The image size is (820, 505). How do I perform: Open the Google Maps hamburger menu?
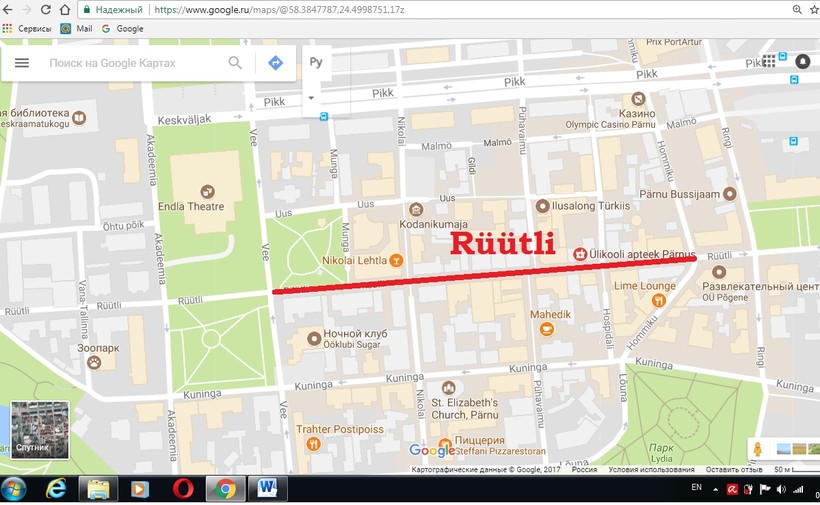(x=22, y=63)
